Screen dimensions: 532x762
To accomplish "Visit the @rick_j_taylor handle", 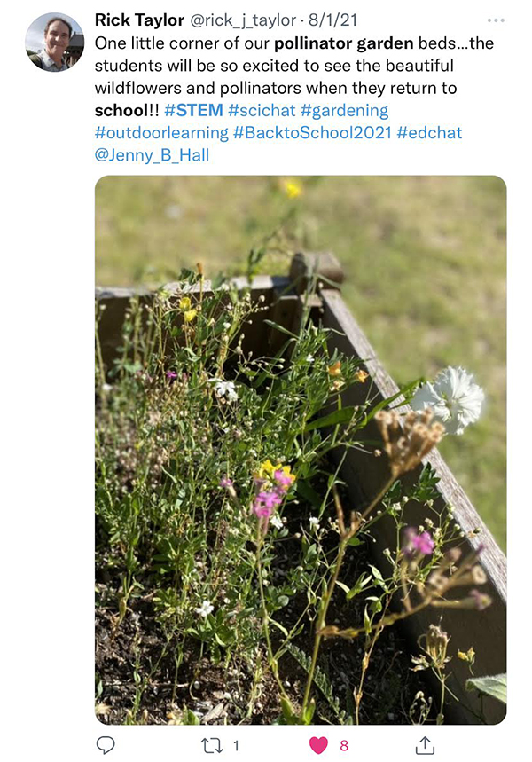I will point(242,20).
